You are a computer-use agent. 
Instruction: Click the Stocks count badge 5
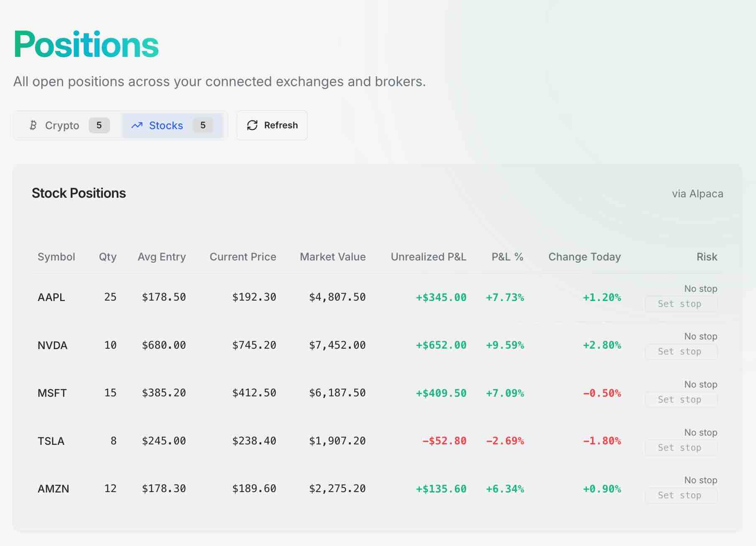coord(203,125)
